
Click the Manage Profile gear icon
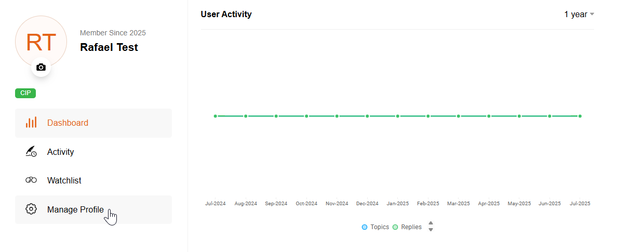(x=31, y=209)
